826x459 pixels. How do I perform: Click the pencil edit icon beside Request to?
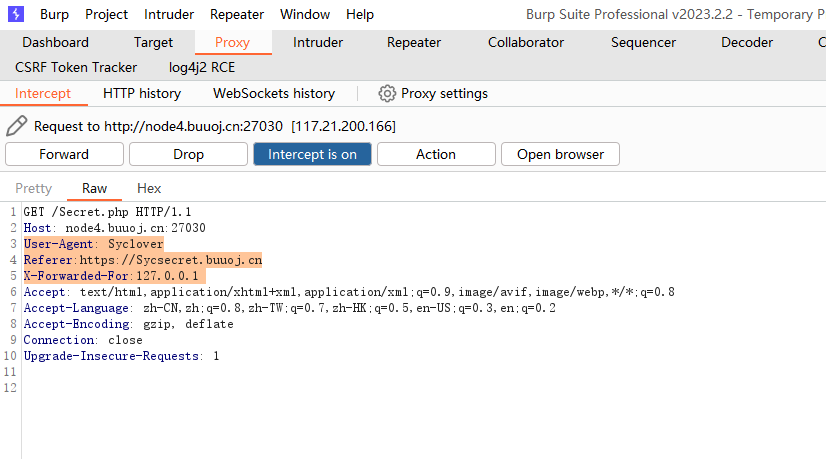(x=16, y=126)
